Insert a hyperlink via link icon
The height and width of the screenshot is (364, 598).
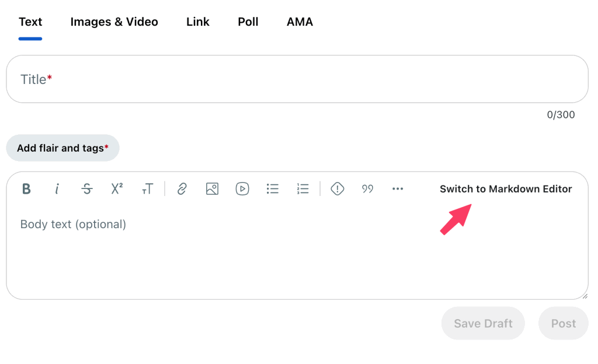click(x=182, y=189)
